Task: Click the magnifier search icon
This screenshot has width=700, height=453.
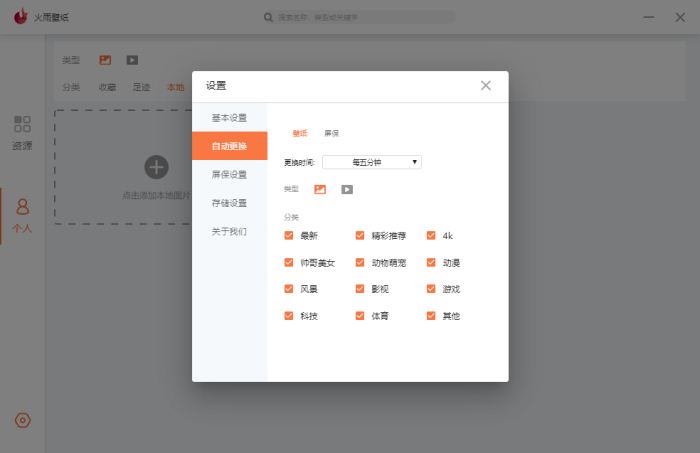Action: click(268, 17)
